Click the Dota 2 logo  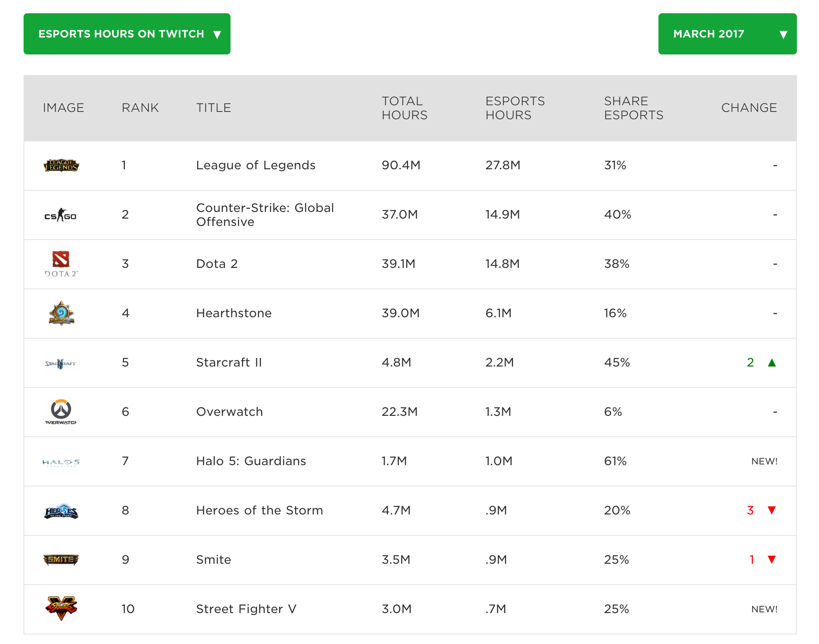[x=61, y=263]
